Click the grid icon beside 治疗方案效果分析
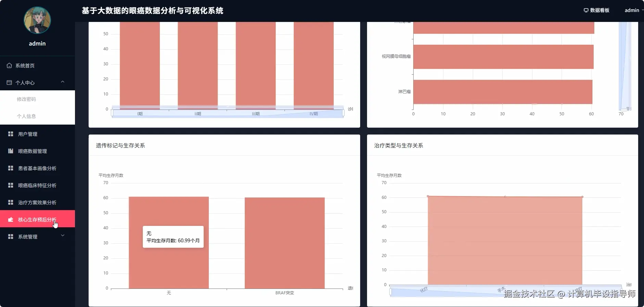The width and height of the screenshot is (644, 307). click(11, 202)
